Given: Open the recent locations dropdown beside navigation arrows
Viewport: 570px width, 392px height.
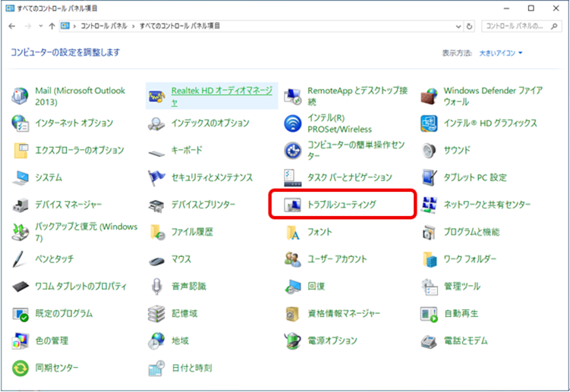Looking at the screenshot, I should point(40,26).
